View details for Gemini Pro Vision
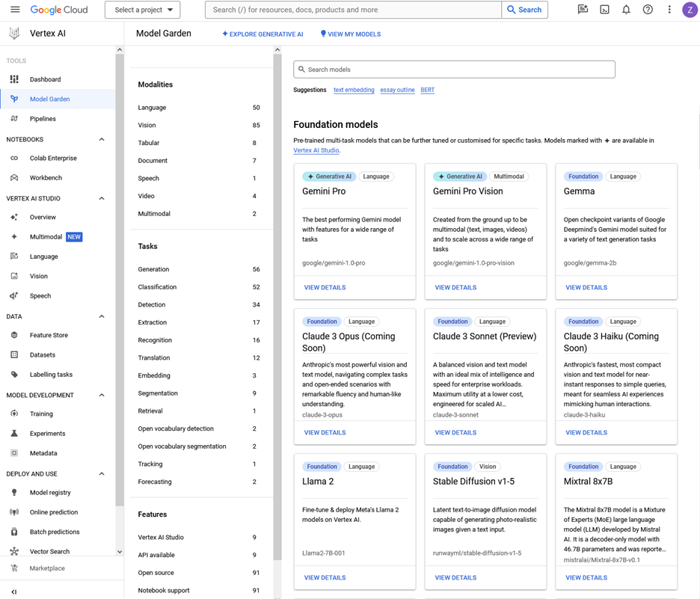Viewport: 700px width, 599px height. (455, 287)
